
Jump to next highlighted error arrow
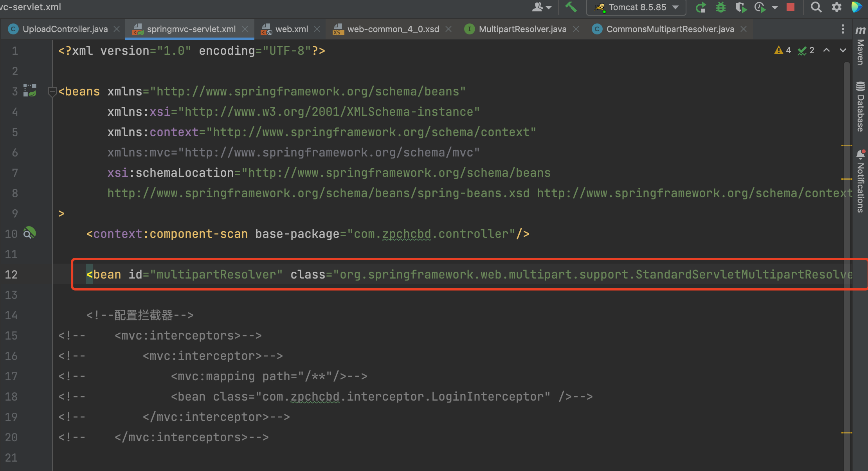point(843,50)
